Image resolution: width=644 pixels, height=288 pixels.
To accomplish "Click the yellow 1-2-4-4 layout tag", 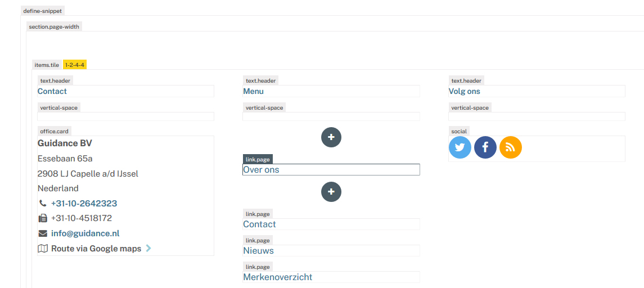I will (74, 65).
